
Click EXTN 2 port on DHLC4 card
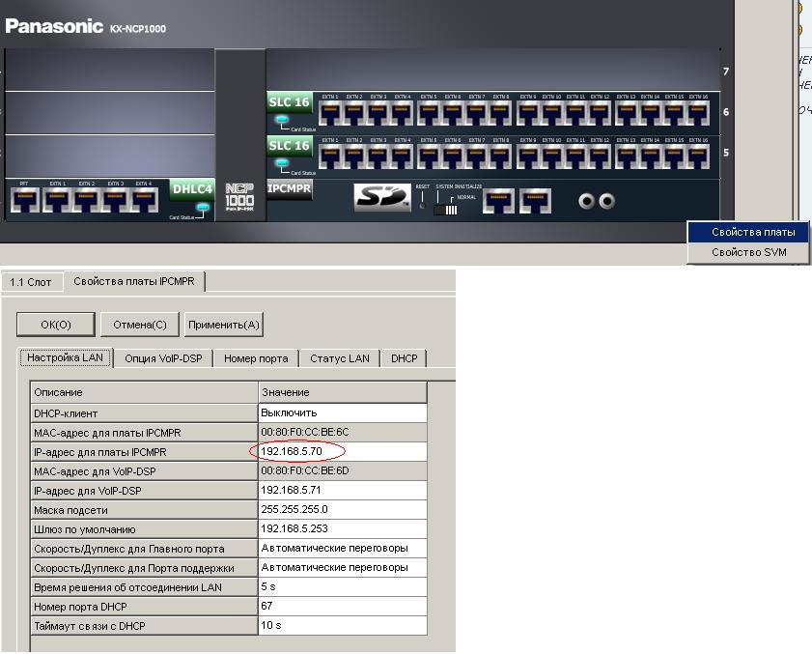(87, 200)
